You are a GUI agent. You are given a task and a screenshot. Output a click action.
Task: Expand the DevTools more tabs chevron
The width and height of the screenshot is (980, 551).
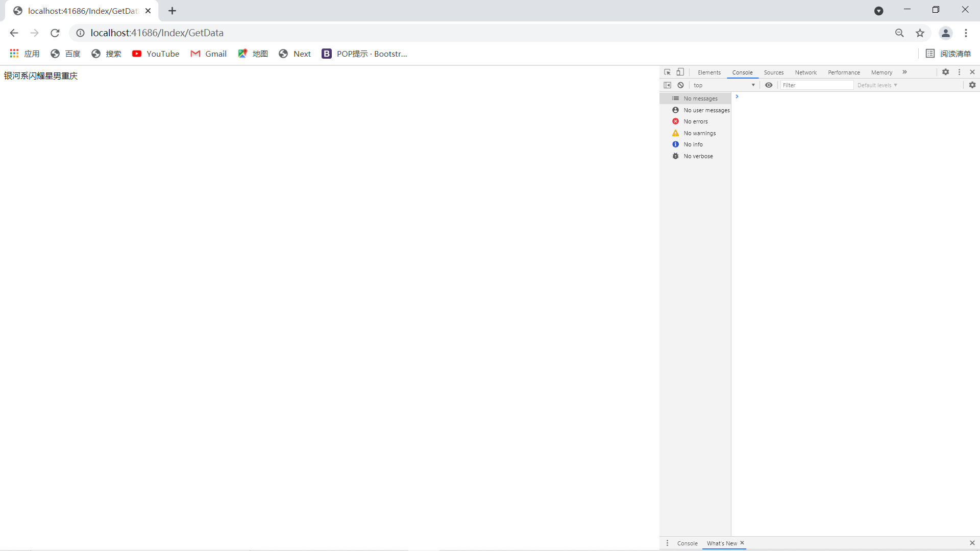point(904,72)
